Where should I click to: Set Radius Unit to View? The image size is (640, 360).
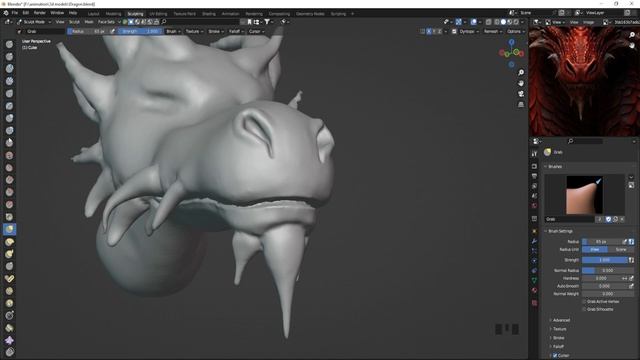click(x=595, y=249)
